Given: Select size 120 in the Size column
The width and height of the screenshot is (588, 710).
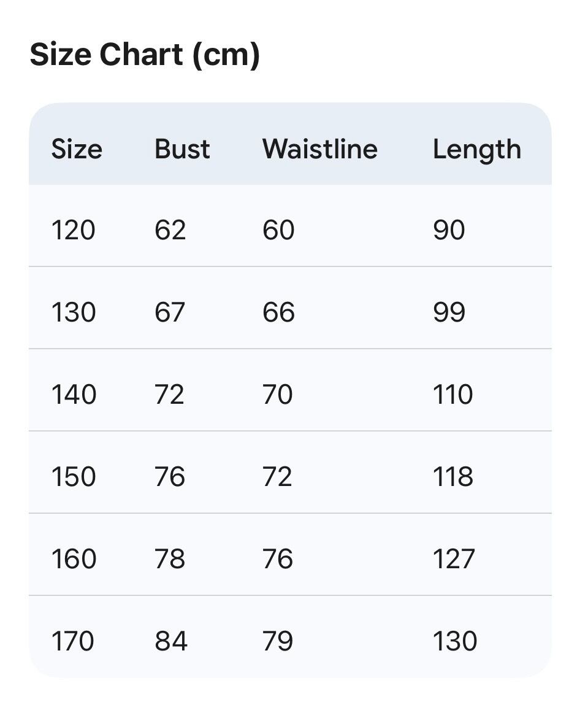Looking at the screenshot, I should click(x=74, y=230).
